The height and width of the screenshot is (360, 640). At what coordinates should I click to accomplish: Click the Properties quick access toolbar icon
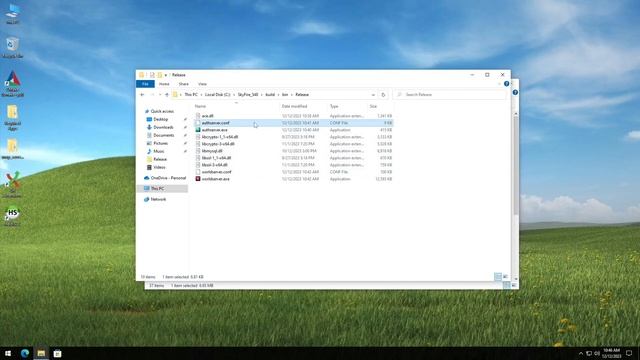152,75
